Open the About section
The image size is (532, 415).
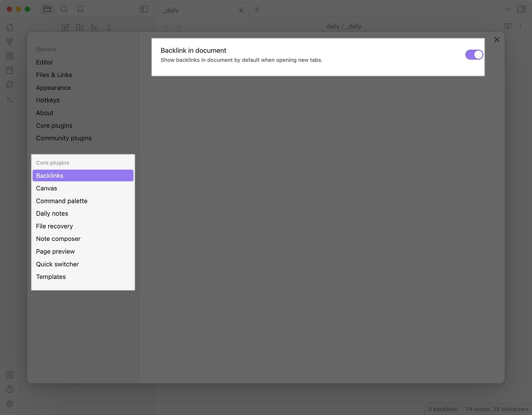pos(45,113)
